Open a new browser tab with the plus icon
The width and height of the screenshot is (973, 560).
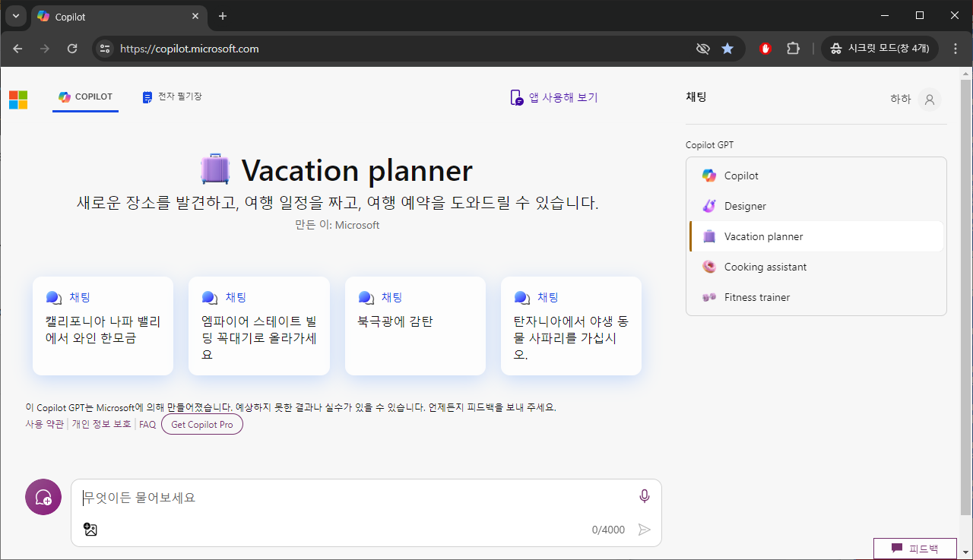pos(223,16)
